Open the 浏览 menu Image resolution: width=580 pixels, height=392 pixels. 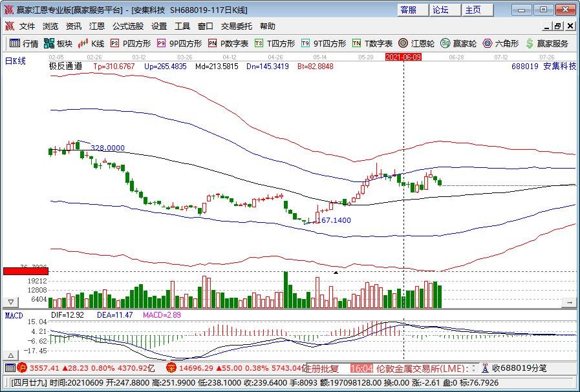[x=50, y=26]
